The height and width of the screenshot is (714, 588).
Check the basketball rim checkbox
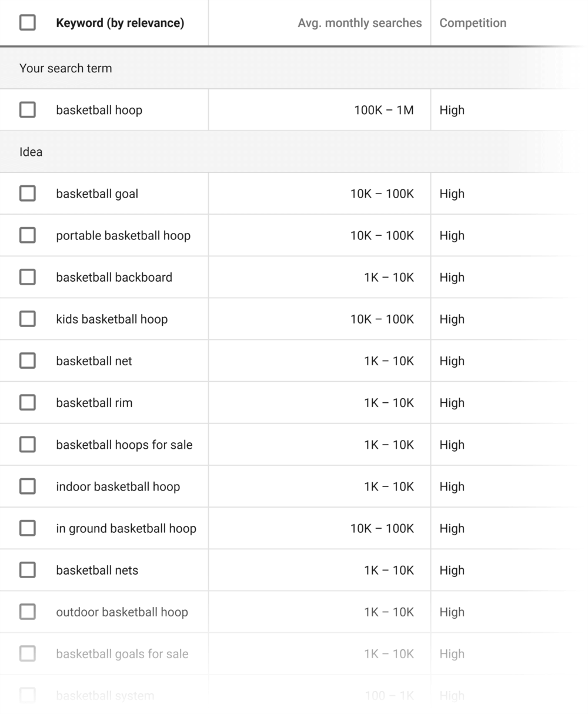[x=27, y=402]
